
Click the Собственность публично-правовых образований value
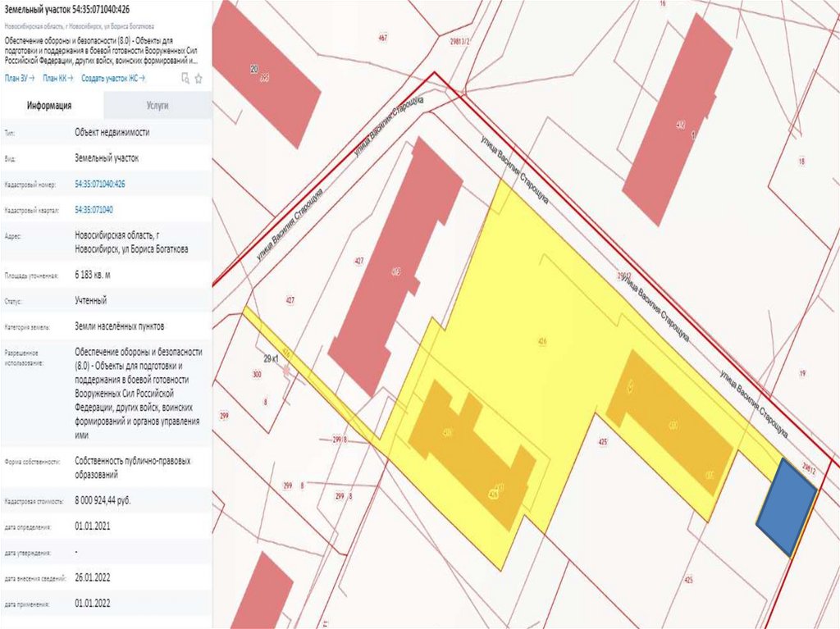click(x=133, y=467)
